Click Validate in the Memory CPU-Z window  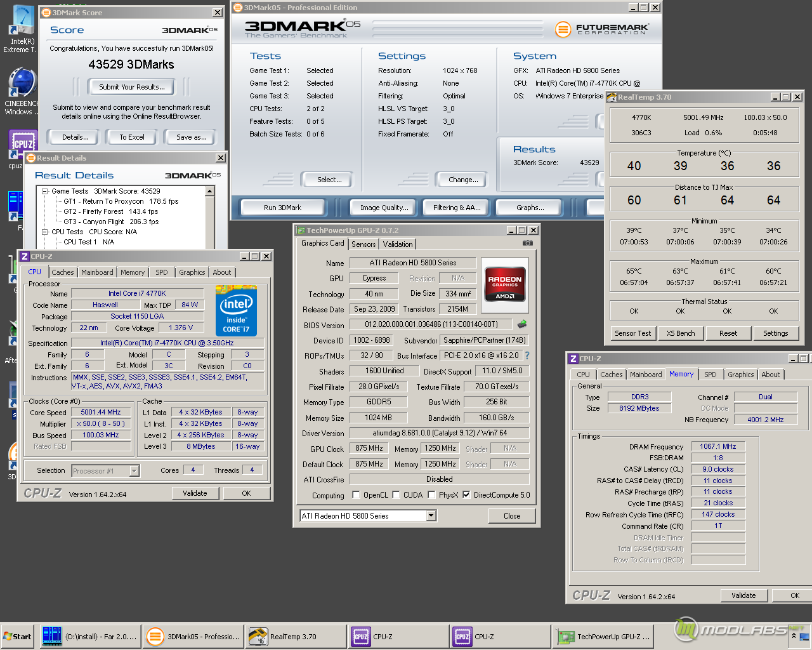[x=743, y=595]
